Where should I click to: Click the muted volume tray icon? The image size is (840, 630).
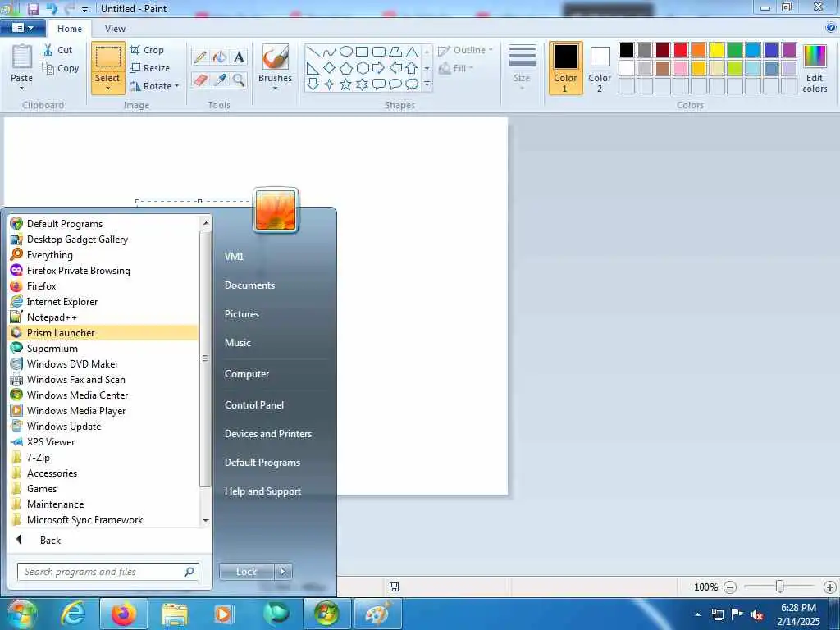tap(757, 615)
